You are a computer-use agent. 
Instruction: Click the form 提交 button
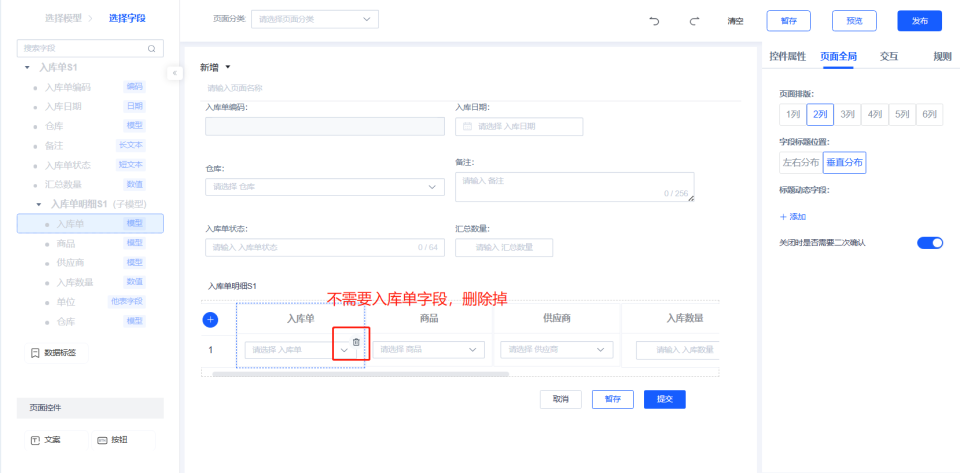pyautogui.click(x=665, y=399)
